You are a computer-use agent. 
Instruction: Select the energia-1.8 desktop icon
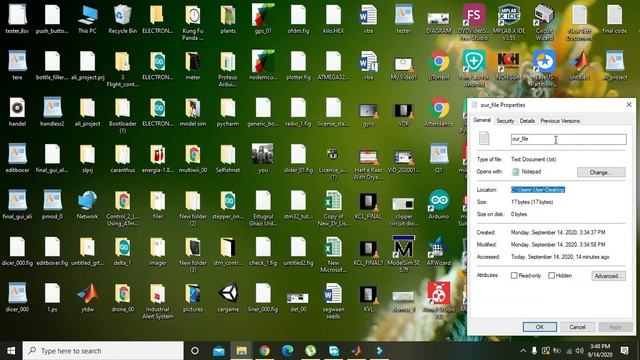(x=158, y=158)
